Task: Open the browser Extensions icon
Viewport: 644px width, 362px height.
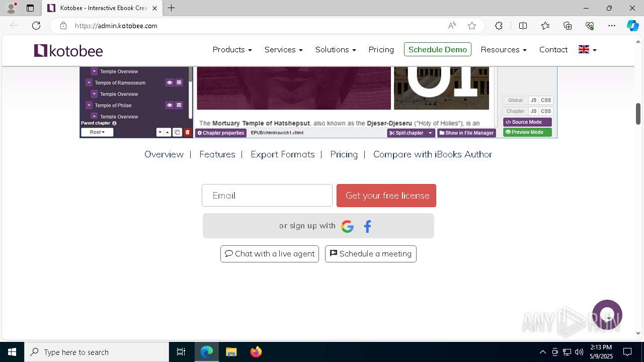Action: [x=499, y=26]
